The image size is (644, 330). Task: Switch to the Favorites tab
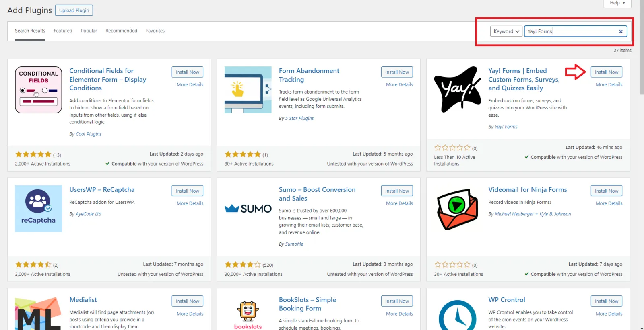click(x=155, y=31)
